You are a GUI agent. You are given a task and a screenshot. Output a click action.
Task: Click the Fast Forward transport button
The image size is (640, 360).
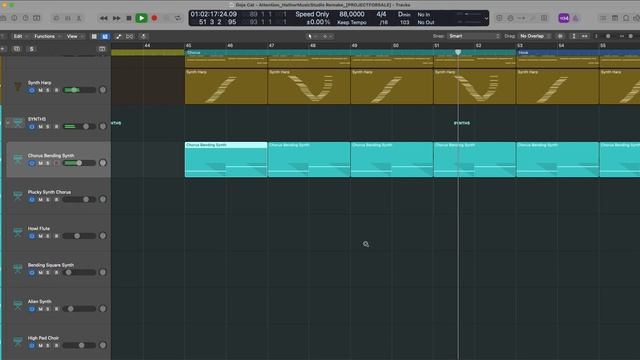pos(116,18)
